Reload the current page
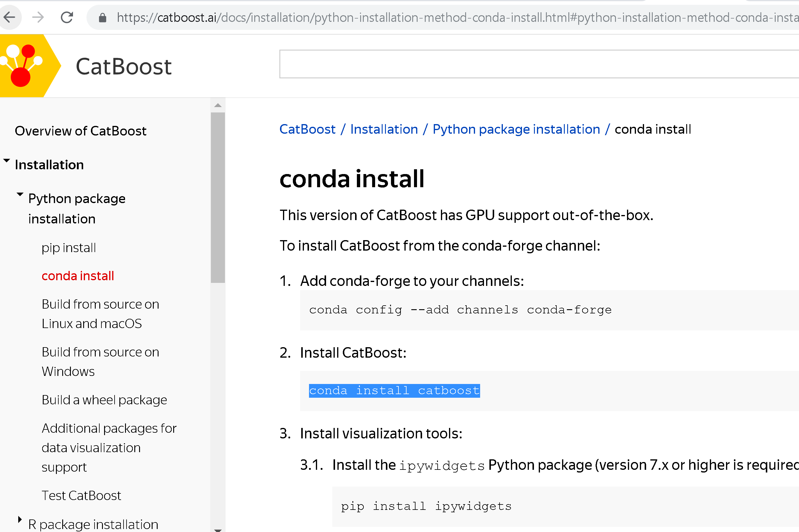Screen dimensions: 799x532 pyautogui.click(x=67, y=17)
